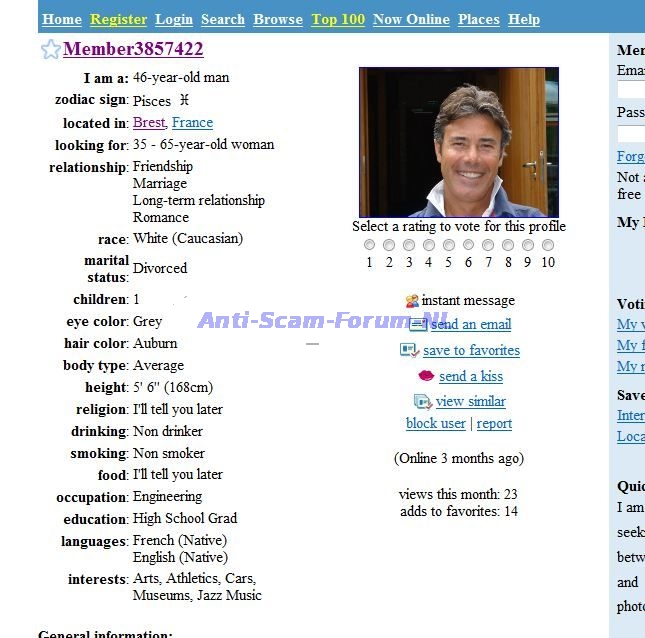Image resolution: width=645 pixels, height=638 pixels.
Task: Go to the Top 100 page
Action: (x=338, y=19)
